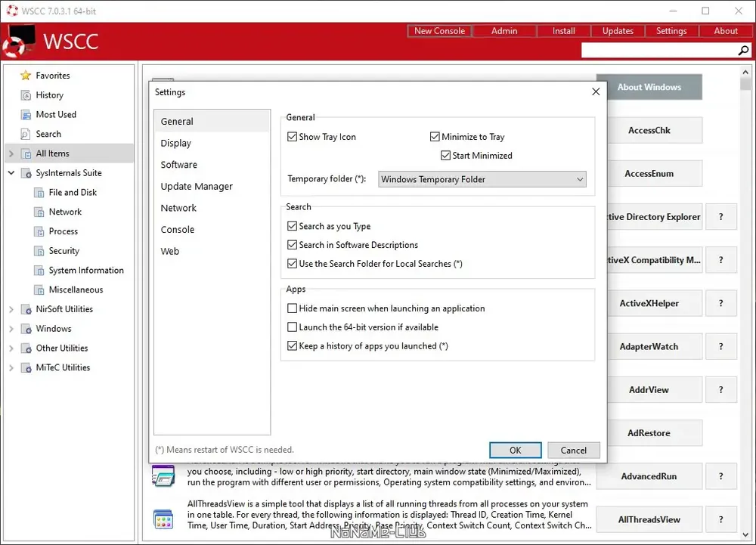Expand the NirSoft Utilities tree node
Screen dimensions: 756x545
(x=11, y=309)
